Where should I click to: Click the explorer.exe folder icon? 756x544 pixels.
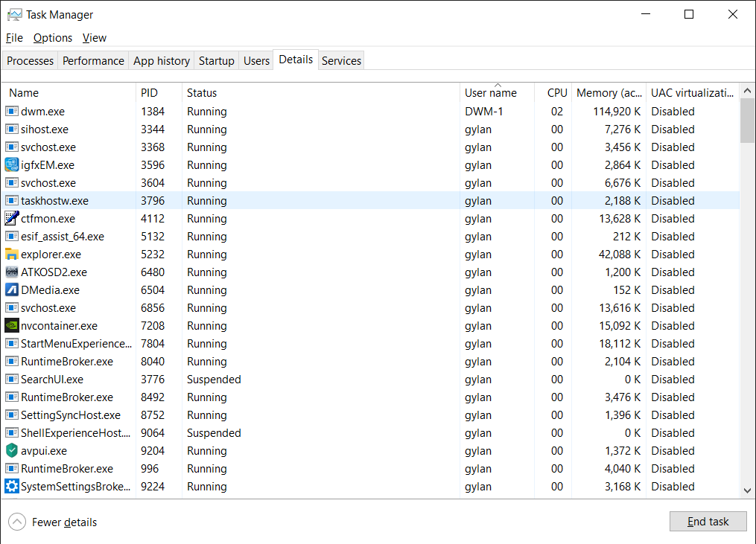pyautogui.click(x=12, y=254)
